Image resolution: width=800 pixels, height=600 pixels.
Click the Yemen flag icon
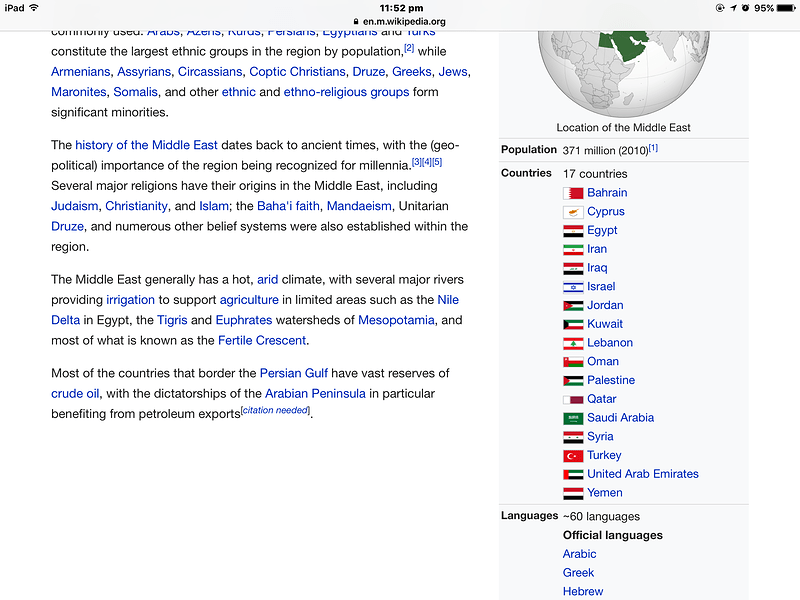tap(573, 493)
